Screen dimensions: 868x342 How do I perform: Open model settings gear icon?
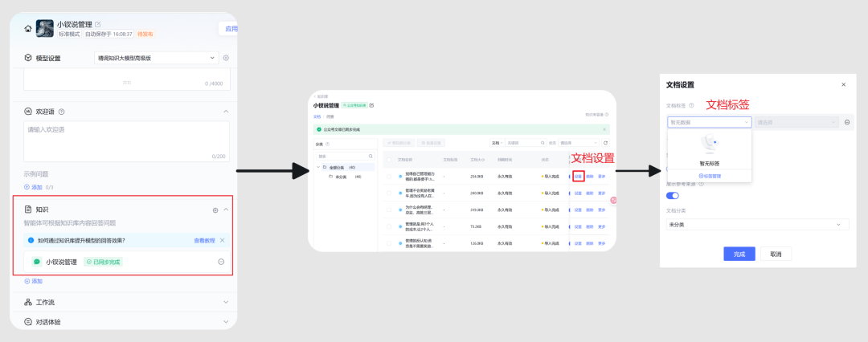(226, 58)
